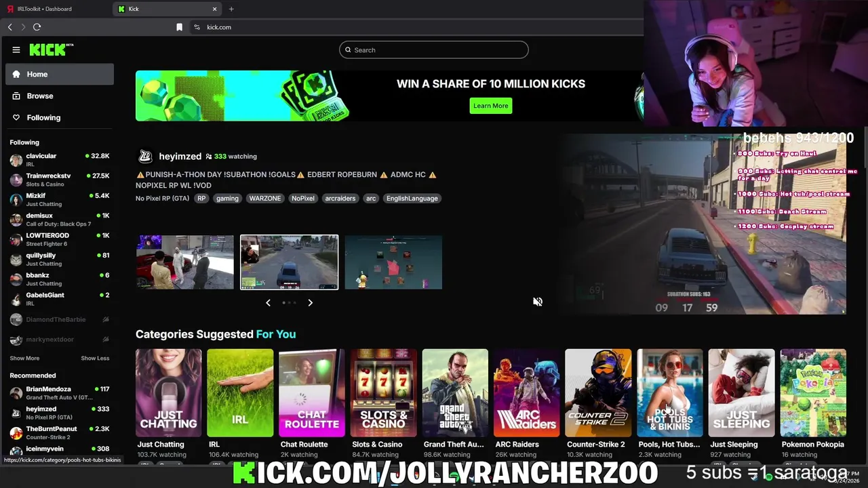This screenshot has width=868, height=488.
Task: Unmute the featured stream player
Action: tap(538, 302)
